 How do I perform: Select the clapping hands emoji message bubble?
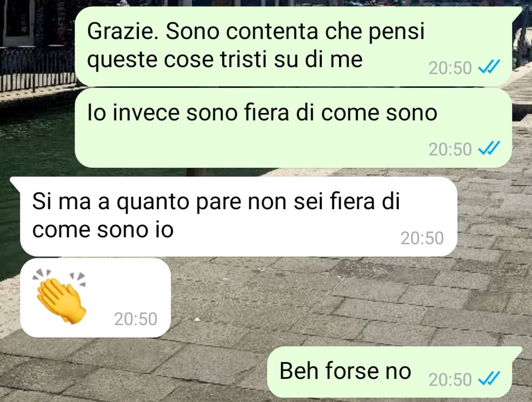(96, 297)
